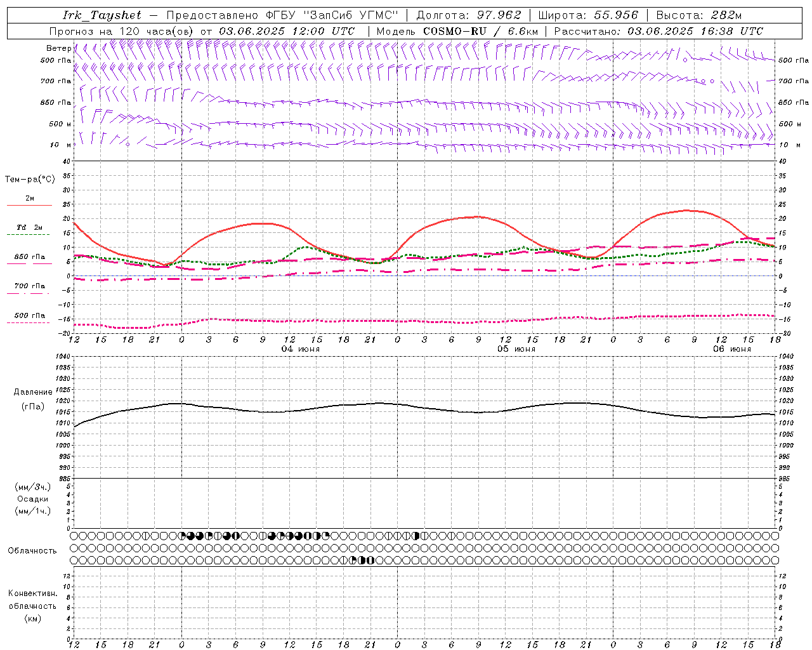Click the (км) unit label
Image resolution: width=812 pixels, height=650 pixels.
click(33, 618)
